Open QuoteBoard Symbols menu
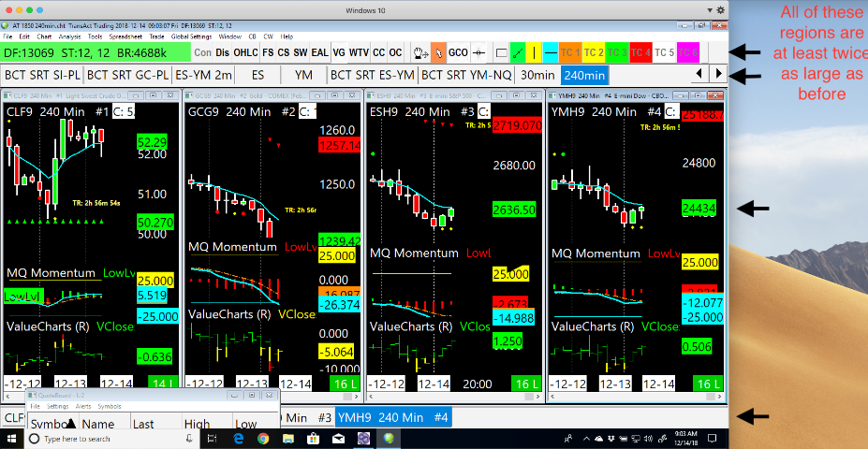Screen dimensions: 868x449 click(x=110, y=406)
